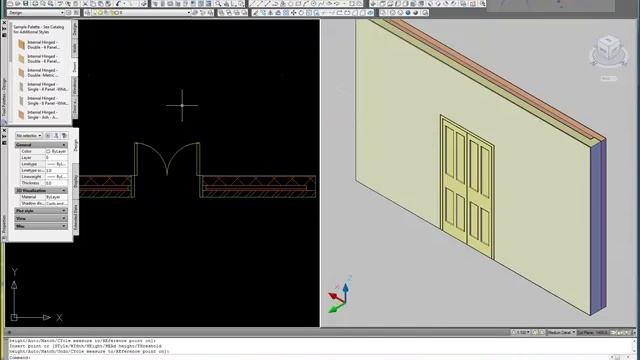Click Quick Select icon in Properties

click(x=64, y=136)
